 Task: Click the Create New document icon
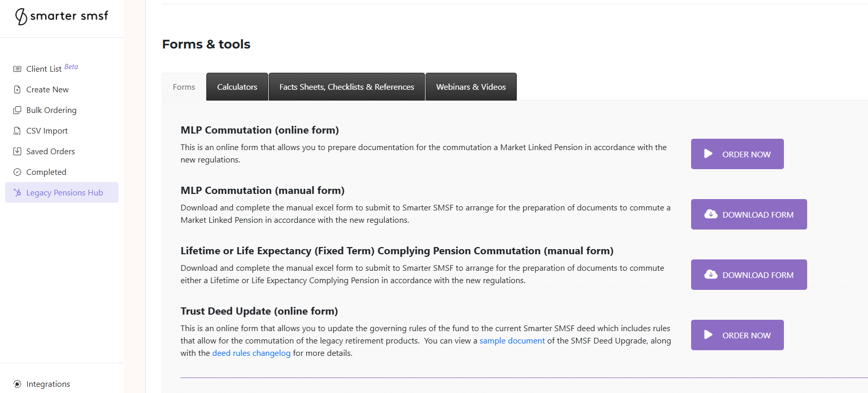(18, 90)
